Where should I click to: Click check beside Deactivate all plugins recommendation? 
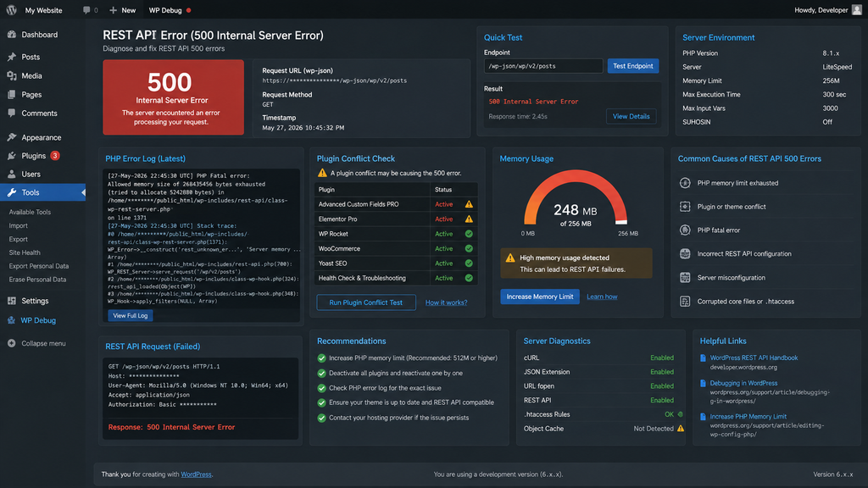(x=321, y=373)
